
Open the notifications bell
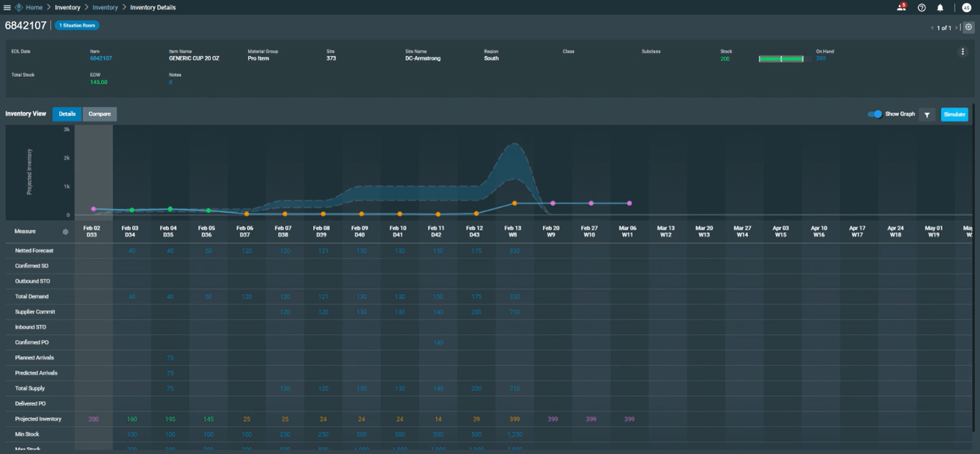click(940, 8)
